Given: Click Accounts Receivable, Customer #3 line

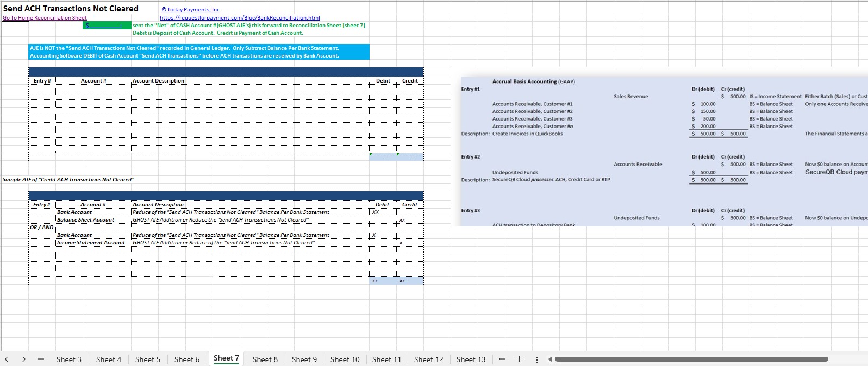Looking at the screenshot, I should point(532,119).
